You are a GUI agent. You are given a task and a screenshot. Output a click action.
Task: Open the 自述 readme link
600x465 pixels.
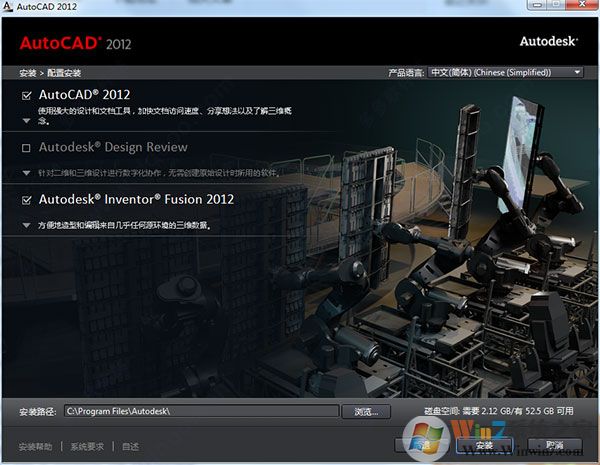[x=130, y=447]
